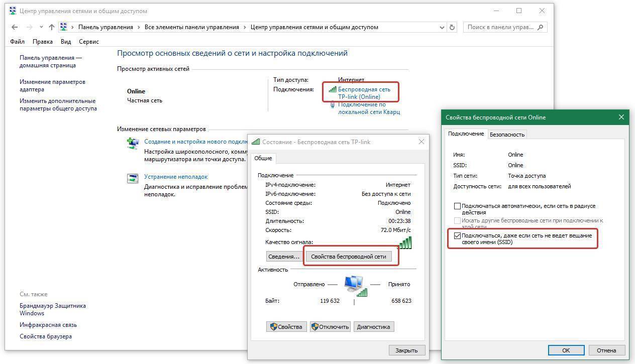635x364 pixels.
Task: Click the new connection setup icon
Action: coord(133,144)
